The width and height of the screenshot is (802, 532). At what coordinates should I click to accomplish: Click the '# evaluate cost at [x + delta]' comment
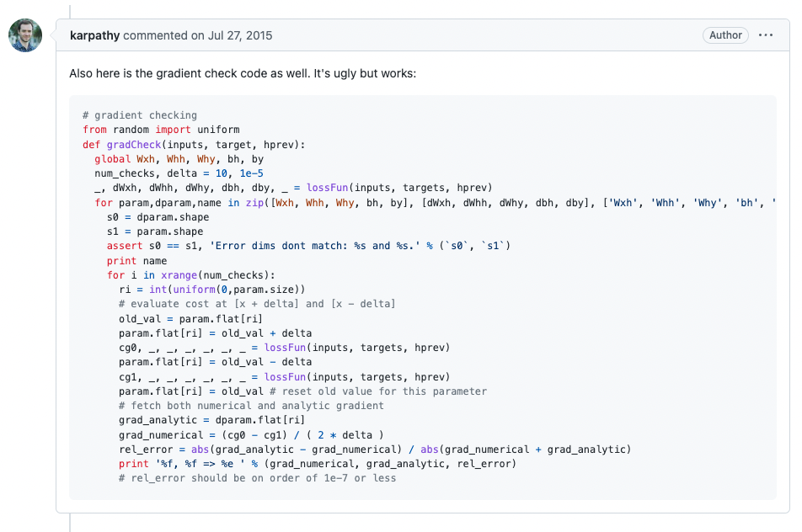pos(257,304)
